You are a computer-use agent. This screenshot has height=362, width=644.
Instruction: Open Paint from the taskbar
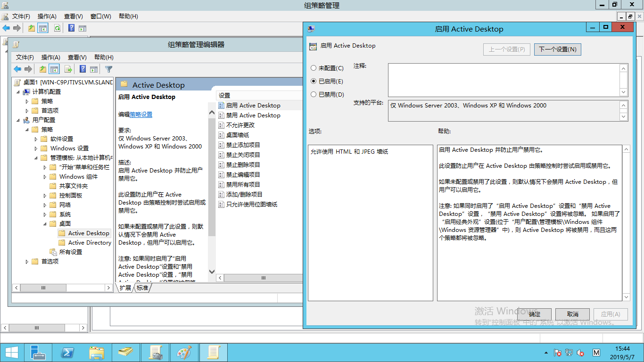pos(184,352)
